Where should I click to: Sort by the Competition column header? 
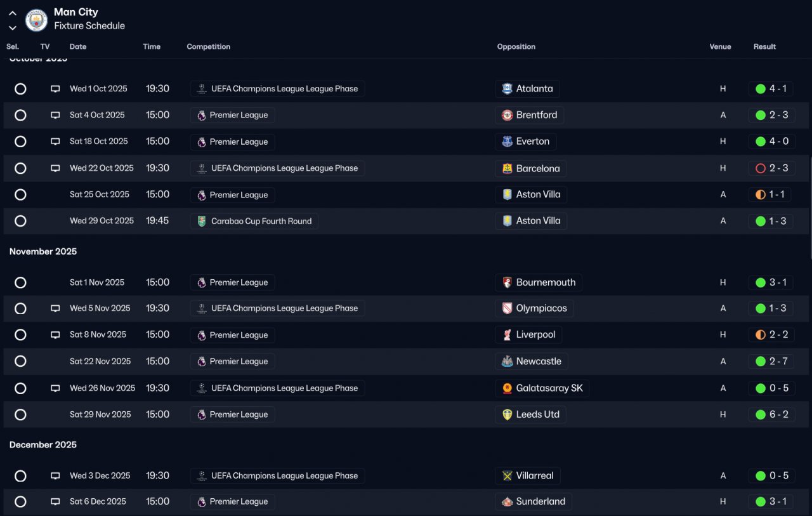[x=208, y=46]
